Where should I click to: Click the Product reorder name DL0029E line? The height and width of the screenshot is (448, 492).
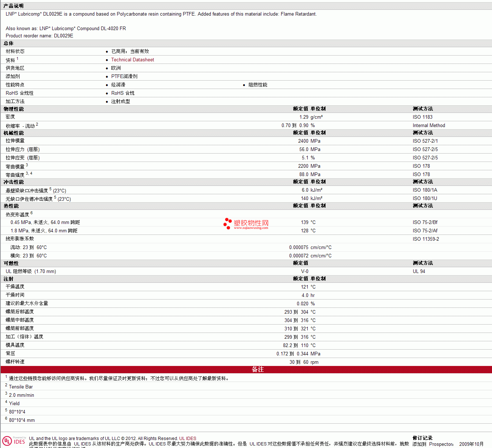(x=40, y=36)
